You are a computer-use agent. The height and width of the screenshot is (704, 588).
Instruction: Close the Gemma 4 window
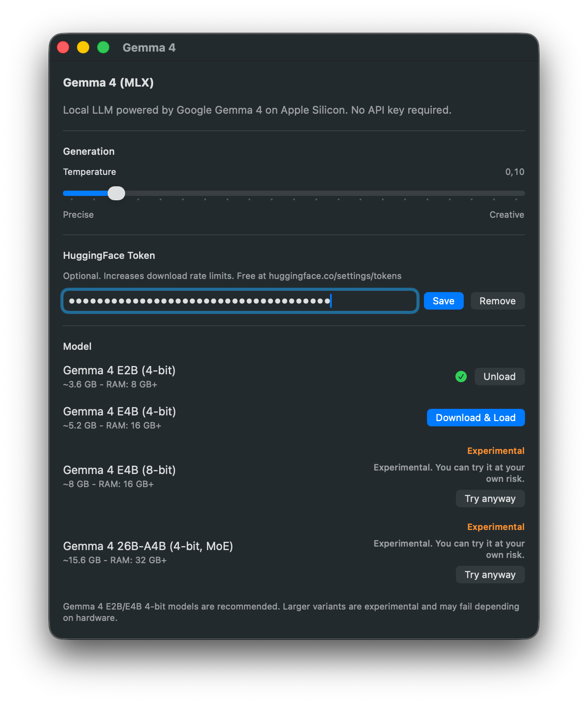coord(63,47)
